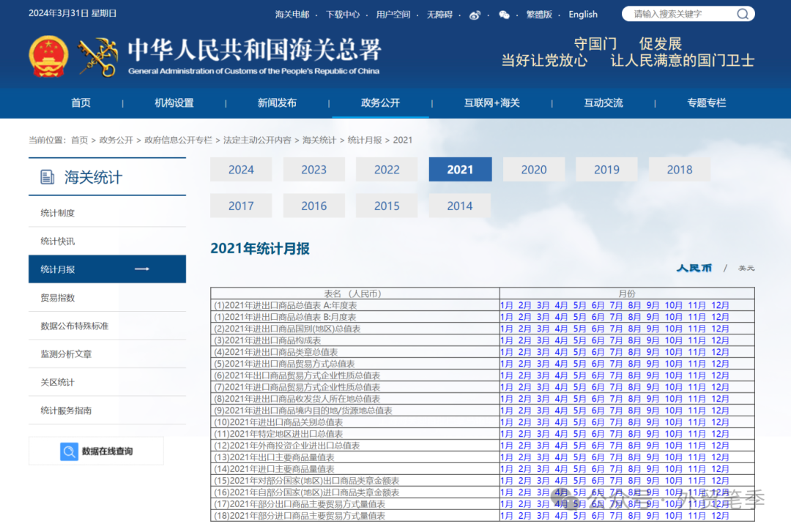This screenshot has width=791, height=532.
Task: Click 政府信息公开专栏 in breadcrumb
Action: [178, 141]
